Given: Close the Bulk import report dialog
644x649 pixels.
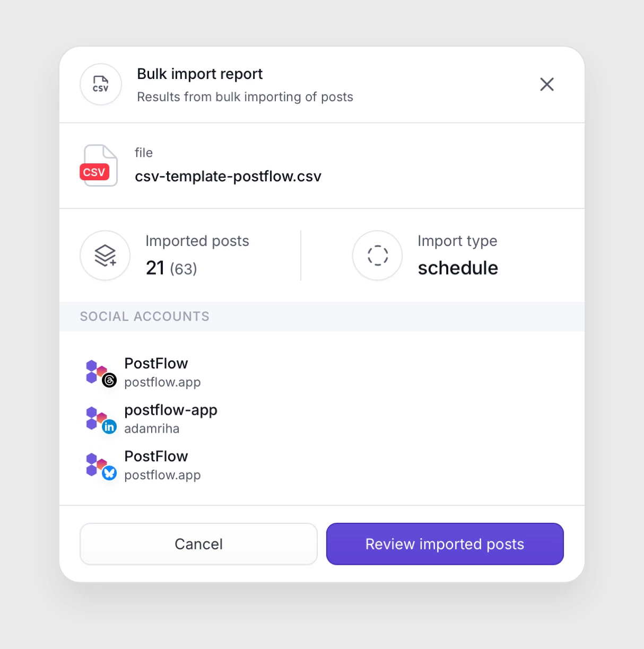Looking at the screenshot, I should [x=546, y=84].
